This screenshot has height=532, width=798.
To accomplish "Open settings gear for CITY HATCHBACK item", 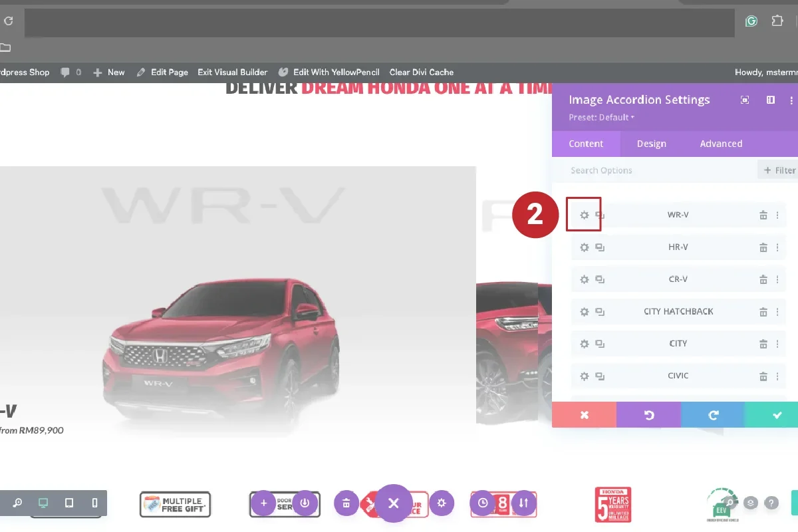I will click(x=585, y=312).
